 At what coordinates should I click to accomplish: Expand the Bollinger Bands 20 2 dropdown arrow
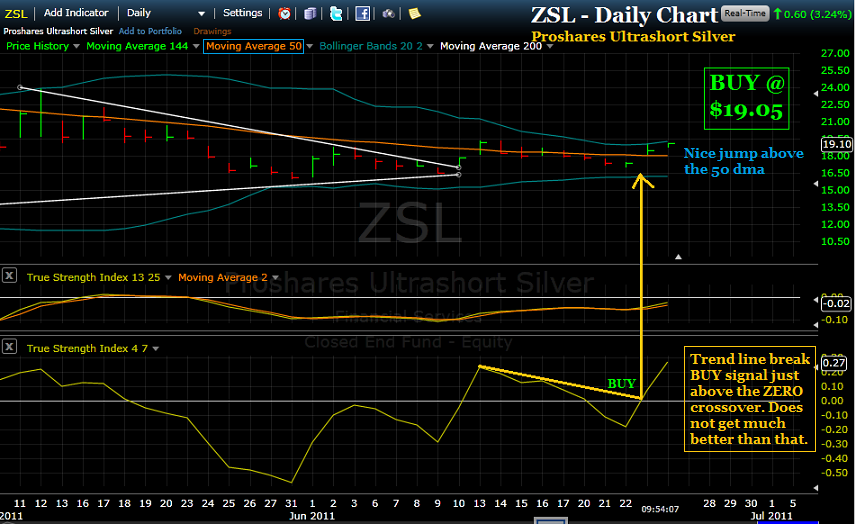[x=430, y=46]
